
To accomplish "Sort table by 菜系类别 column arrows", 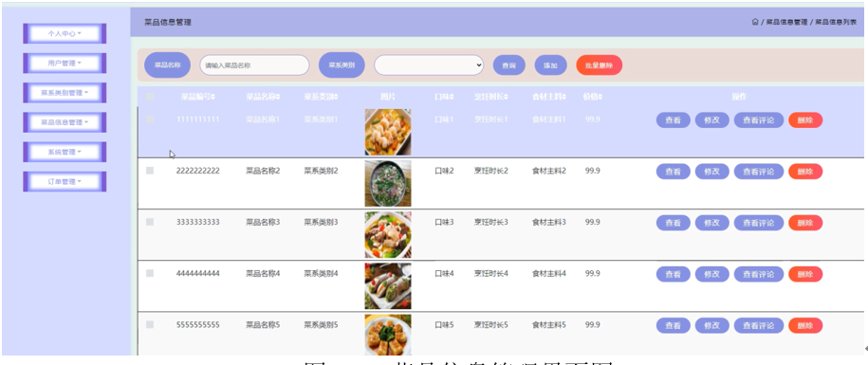I will [336, 98].
